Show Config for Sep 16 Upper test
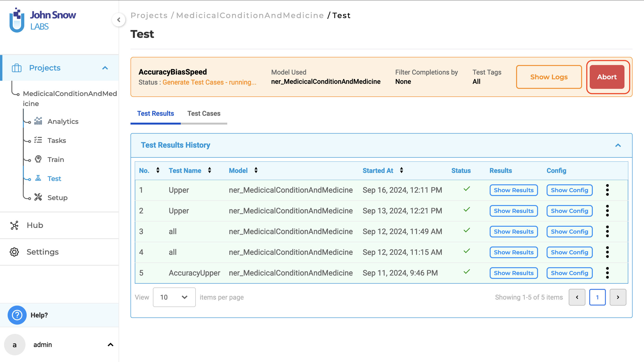This screenshot has height=362, width=644. coord(569,190)
